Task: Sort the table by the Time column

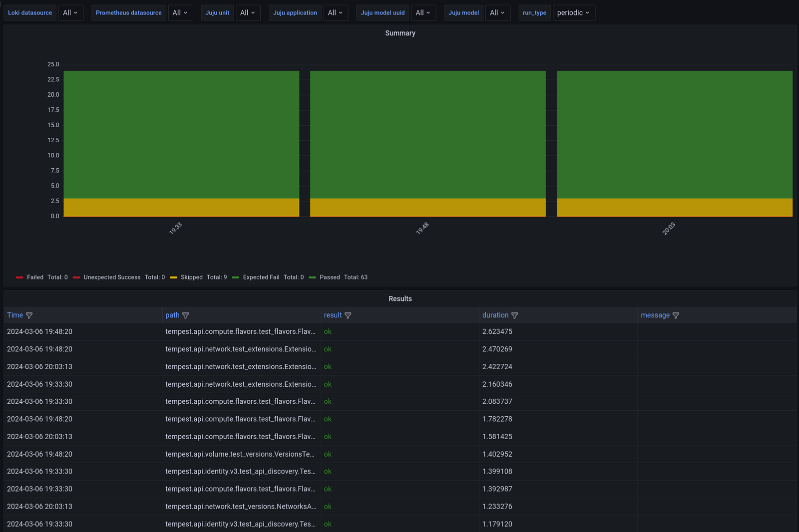Action: 14,315
